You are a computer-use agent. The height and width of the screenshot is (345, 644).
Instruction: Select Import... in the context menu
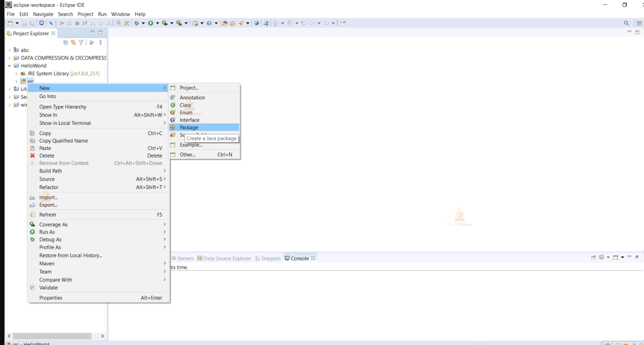98,198
